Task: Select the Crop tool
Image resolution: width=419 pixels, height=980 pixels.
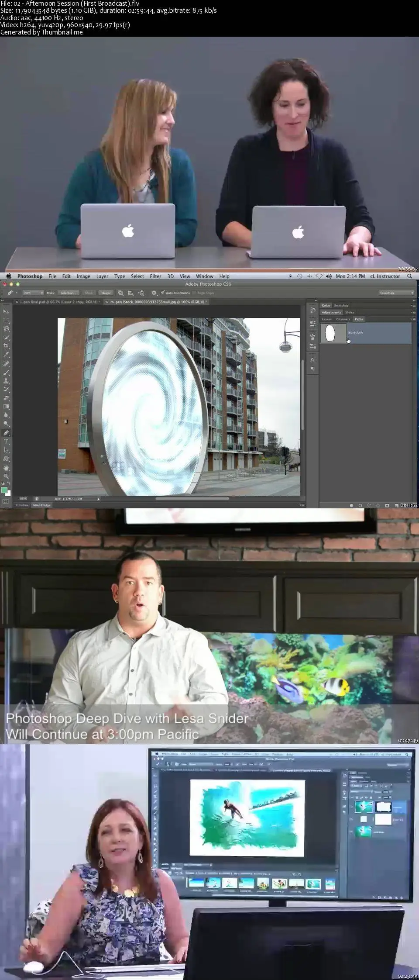Action: (x=6, y=346)
